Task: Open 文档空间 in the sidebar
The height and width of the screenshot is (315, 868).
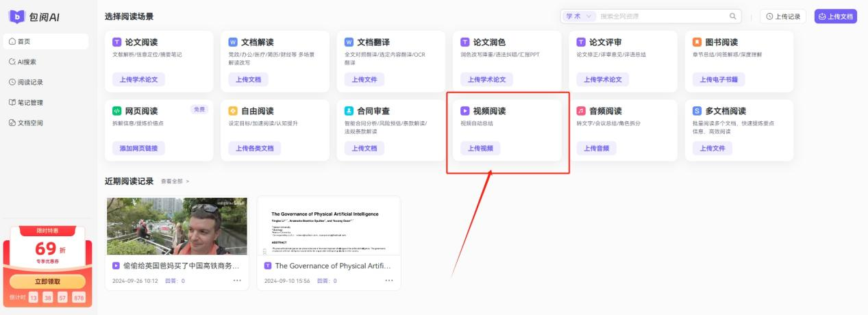Action: [x=45, y=123]
